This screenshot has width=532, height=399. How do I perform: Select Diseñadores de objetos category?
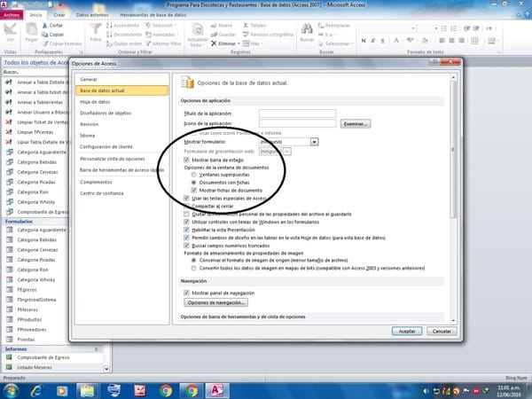pyautogui.click(x=121, y=113)
